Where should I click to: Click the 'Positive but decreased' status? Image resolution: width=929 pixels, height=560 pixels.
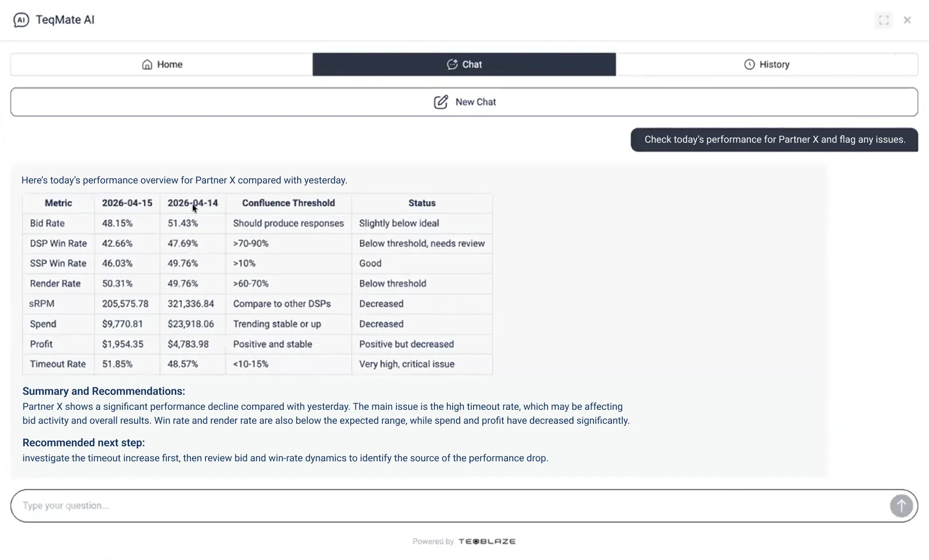click(406, 344)
